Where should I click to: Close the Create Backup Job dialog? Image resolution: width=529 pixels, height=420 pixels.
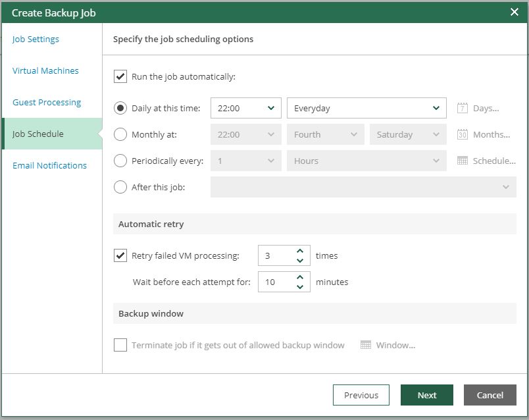(515, 12)
